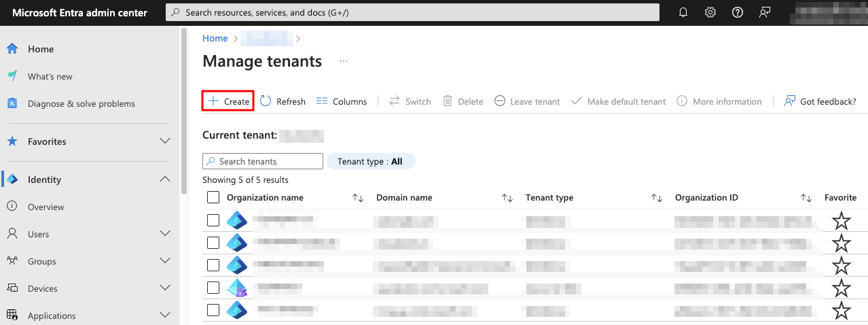Sort by Organization ID arrows
This screenshot has height=325, width=868.
[806, 198]
